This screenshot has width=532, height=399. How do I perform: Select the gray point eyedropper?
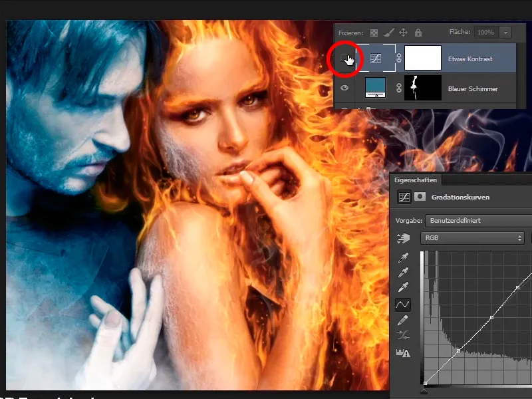[x=403, y=273]
